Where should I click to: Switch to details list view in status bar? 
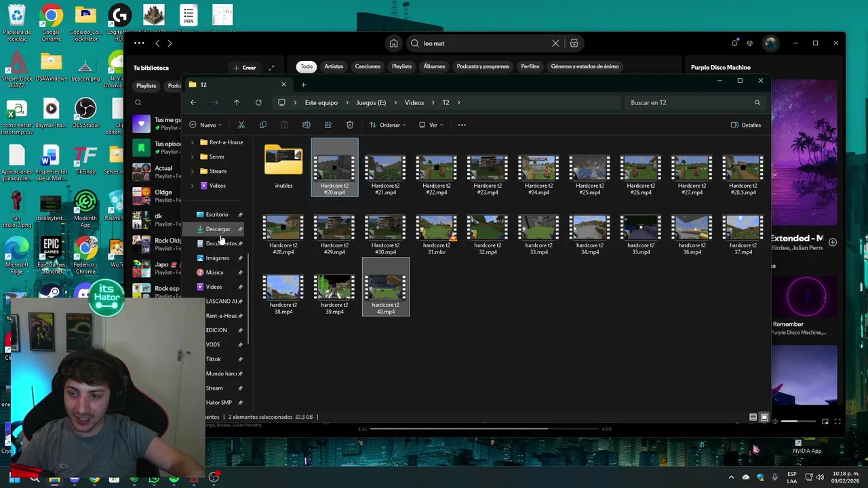(753, 418)
